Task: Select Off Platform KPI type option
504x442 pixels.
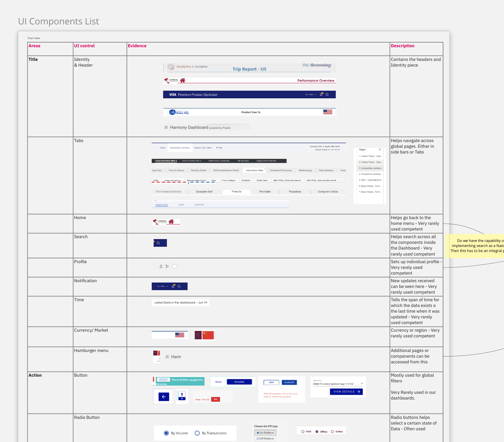Action: pos(265,439)
